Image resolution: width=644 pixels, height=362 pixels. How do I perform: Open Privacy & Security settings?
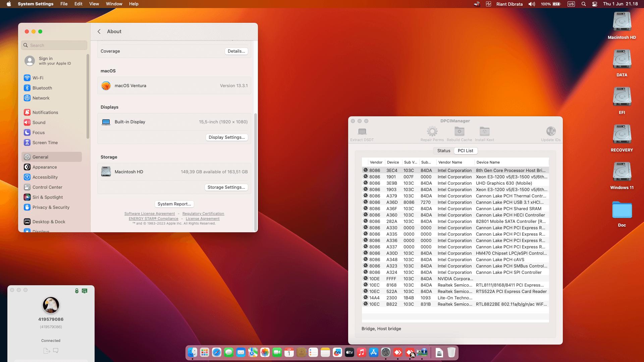point(52,207)
